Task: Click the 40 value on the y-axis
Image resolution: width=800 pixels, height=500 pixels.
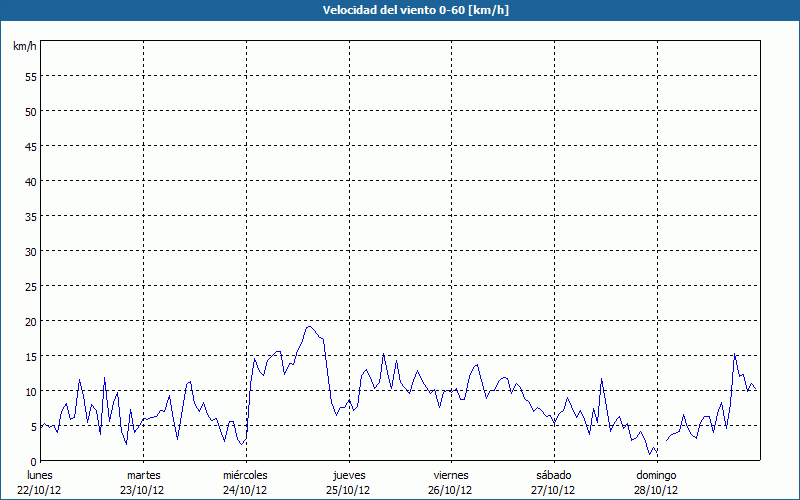Action: click(x=30, y=181)
